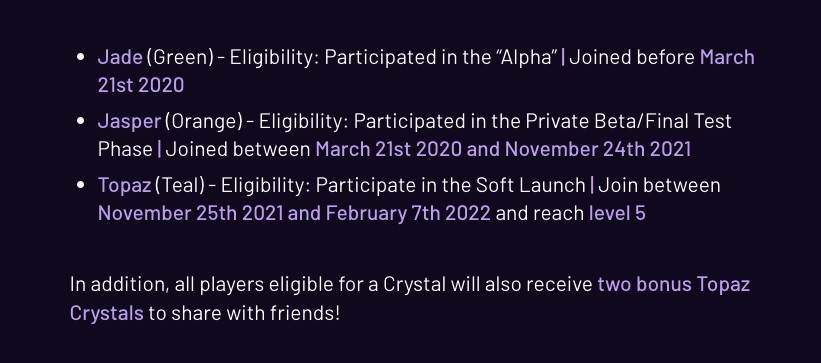Click the "(Teal)" color label

pyautogui.click(x=180, y=186)
